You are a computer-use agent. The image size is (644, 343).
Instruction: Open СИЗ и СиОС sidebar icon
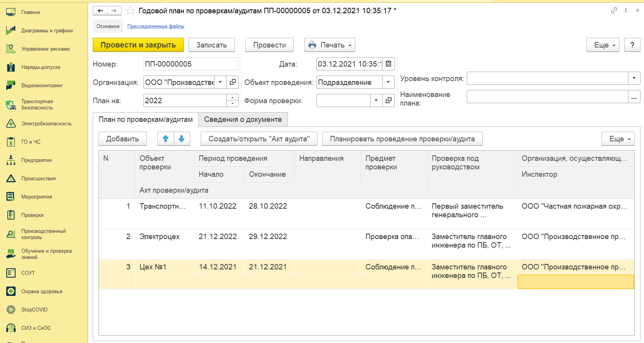tap(11, 328)
